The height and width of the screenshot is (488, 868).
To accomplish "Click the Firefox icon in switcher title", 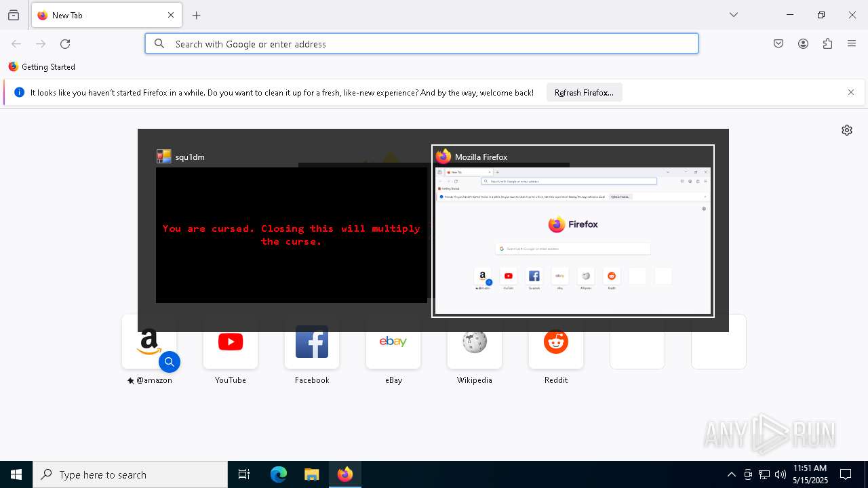I will (x=443, y=157).
